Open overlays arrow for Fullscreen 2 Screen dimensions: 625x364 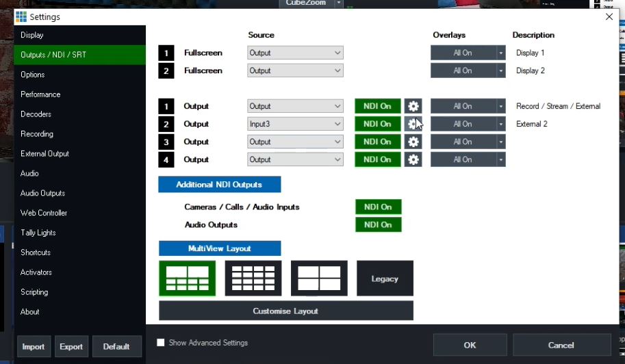[x=500, y=70]
